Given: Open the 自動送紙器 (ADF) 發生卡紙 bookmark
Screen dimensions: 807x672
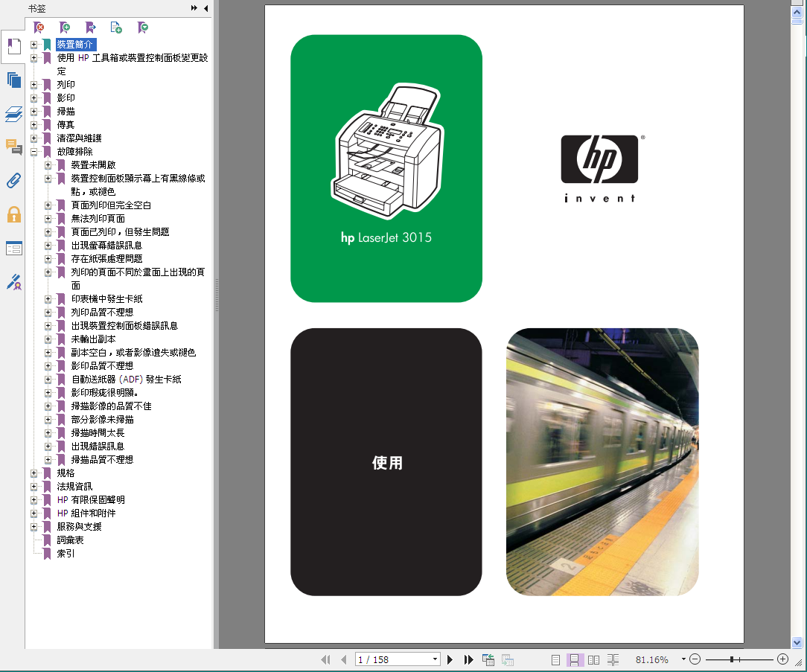Looking at the screenshot, I should pos(126,380).
